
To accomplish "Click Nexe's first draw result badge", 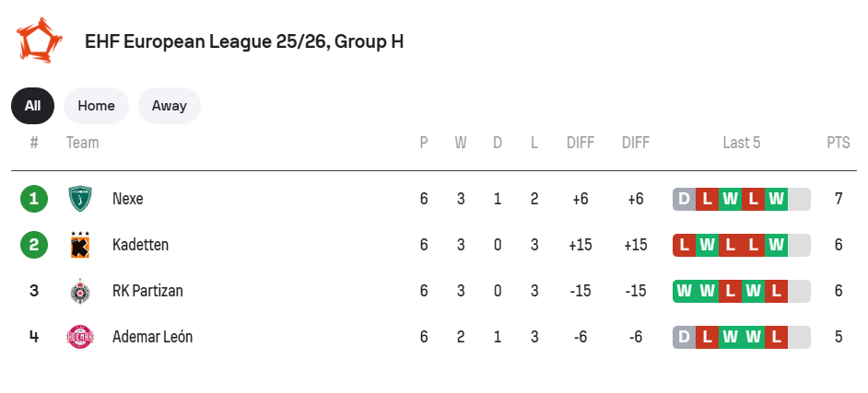I will [685, 199].
